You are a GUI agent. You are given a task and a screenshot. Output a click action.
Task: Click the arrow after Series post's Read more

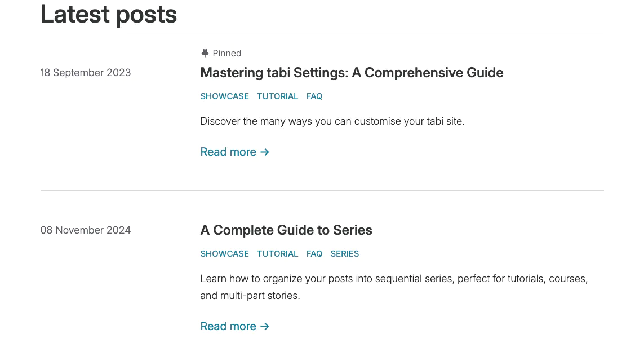tap(265, 326)
